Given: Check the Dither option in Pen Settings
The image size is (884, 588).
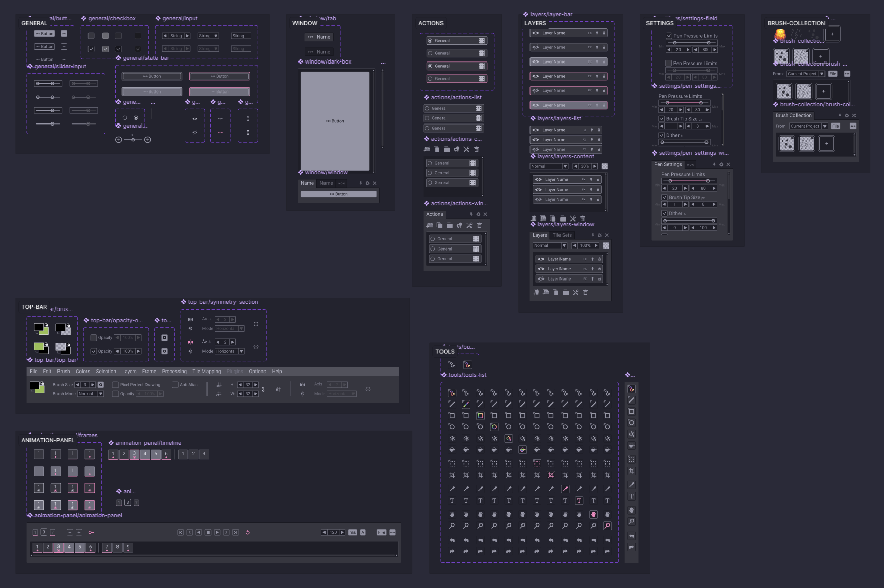Looking at the screenshot, I should [665, 213].
